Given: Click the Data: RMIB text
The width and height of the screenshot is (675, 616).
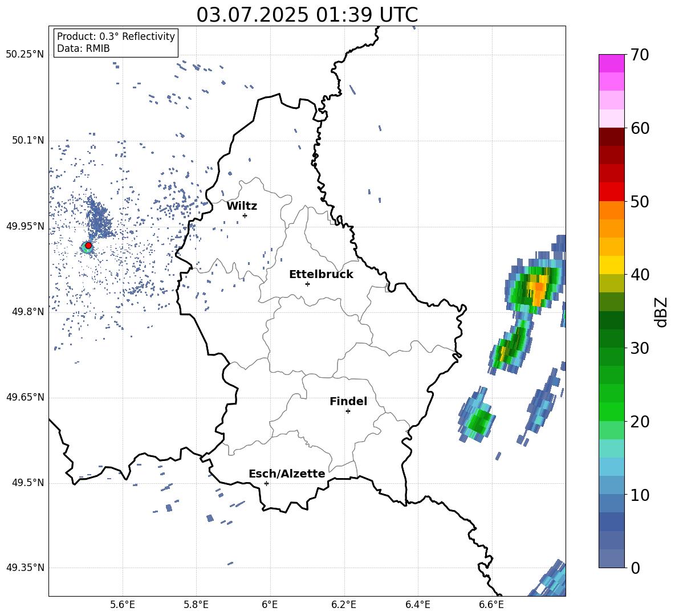Looking at the screenshot, I should coord(83,48).
